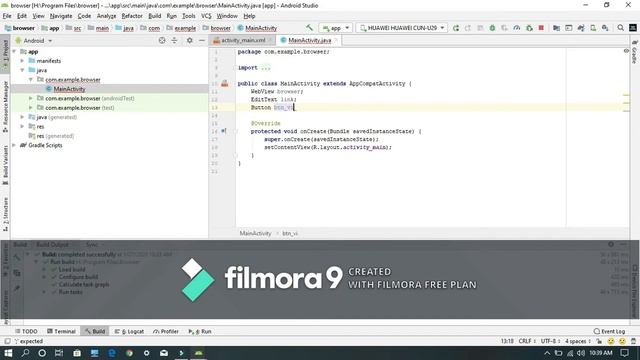Open the VCS menu
The width and height of the screenshot is (640, 360).
click(x=206, y=16)
